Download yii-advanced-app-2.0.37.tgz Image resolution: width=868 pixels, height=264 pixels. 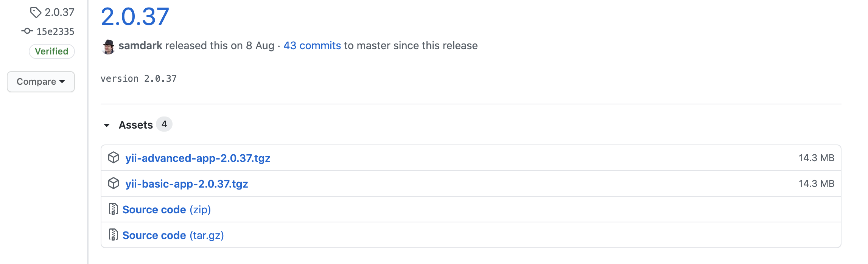pos(198,158)
